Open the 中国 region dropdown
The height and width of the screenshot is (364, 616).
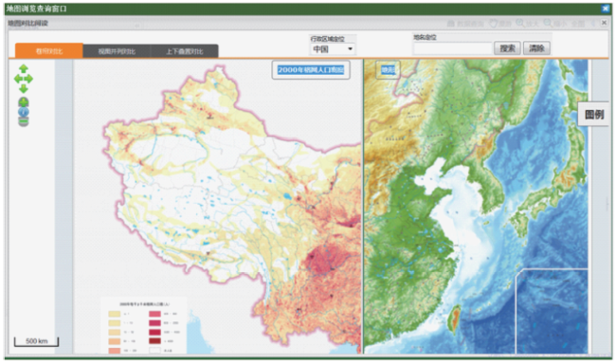coord(333,49)
